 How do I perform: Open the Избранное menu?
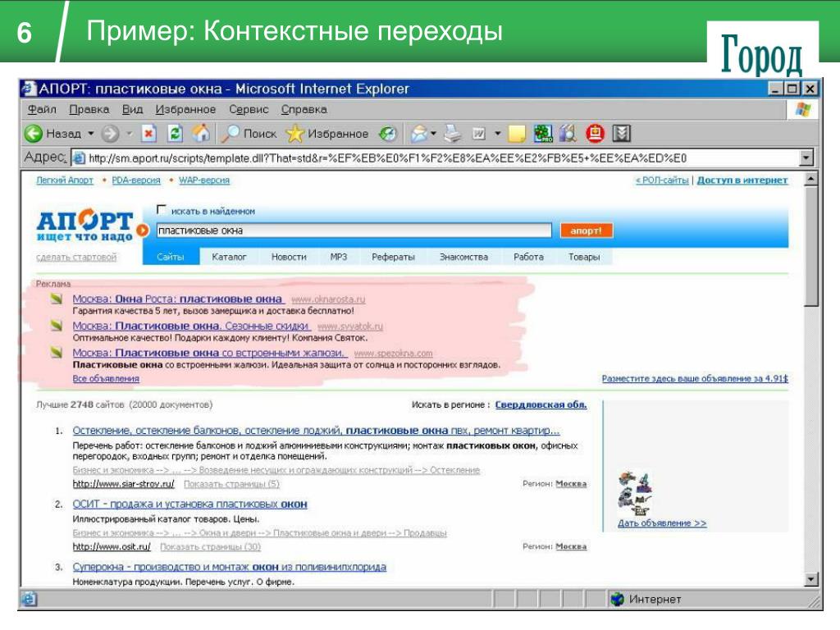tap(185, 109)
